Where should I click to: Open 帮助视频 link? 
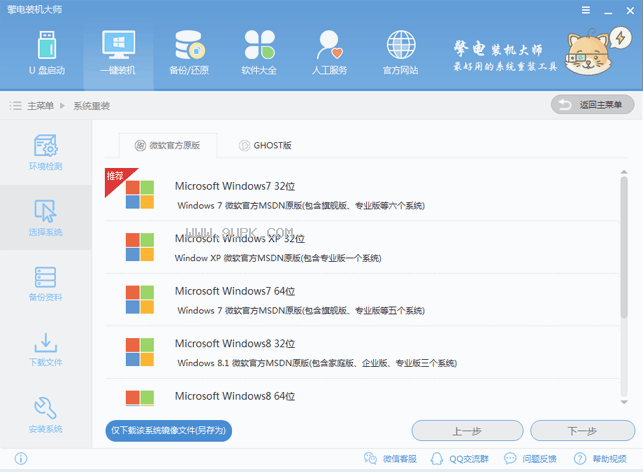(600, 458)
